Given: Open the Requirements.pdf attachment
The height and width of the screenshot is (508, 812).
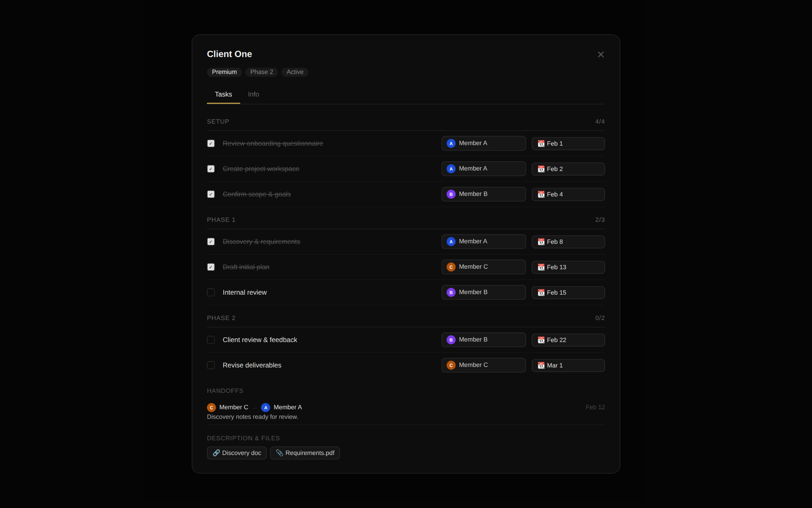Looking at the screenshot, I should click(305, 453).
